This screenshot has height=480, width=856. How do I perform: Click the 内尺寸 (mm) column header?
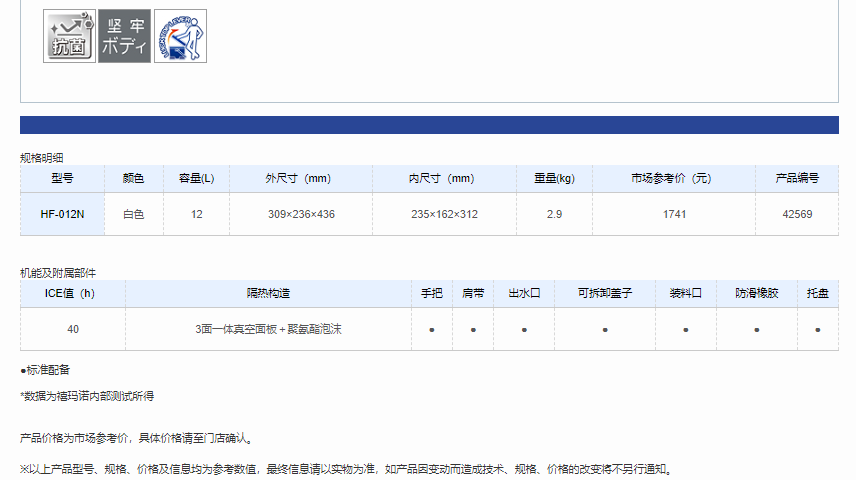(442, 178)
